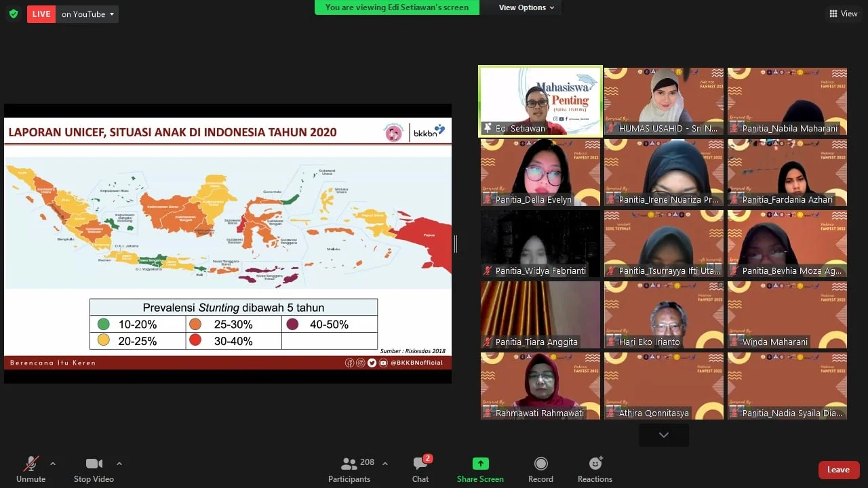The width and height of the screenshot is (868, 488).
Task: Click muted mic icon for Hari Eko Irianto
Action: (x=611, y=342)
